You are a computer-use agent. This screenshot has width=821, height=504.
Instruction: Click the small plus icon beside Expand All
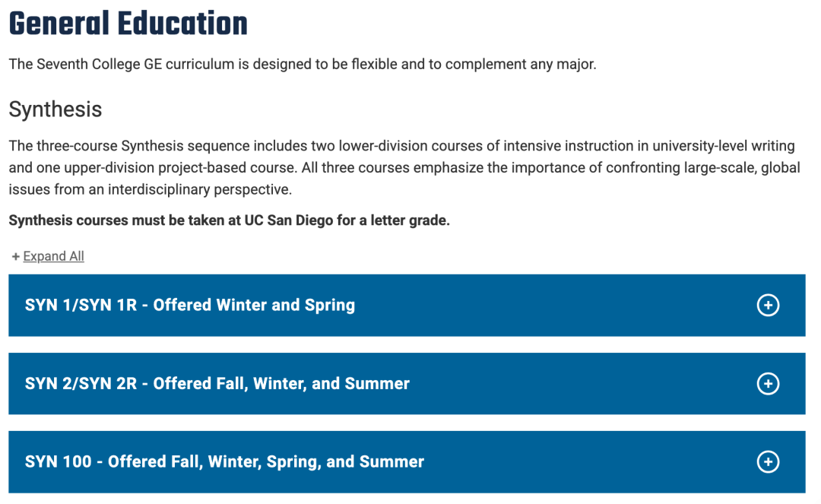[x=15, y=257]
